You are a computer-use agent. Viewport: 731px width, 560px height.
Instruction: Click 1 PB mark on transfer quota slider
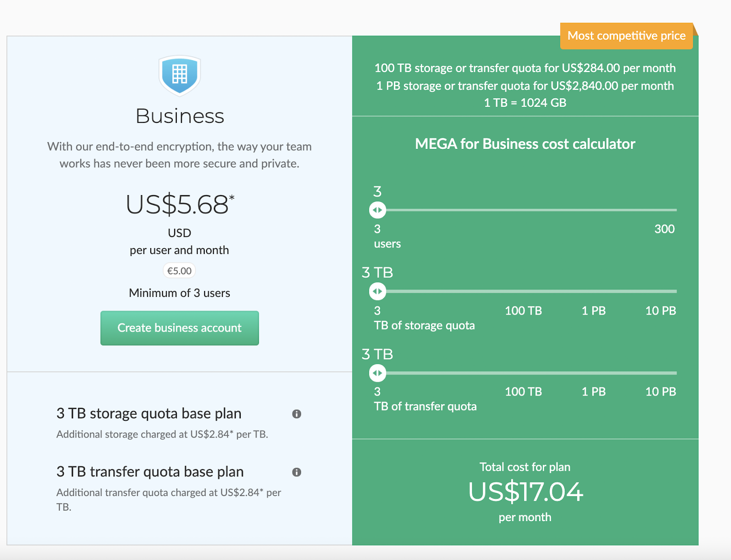tap(593, 391)
